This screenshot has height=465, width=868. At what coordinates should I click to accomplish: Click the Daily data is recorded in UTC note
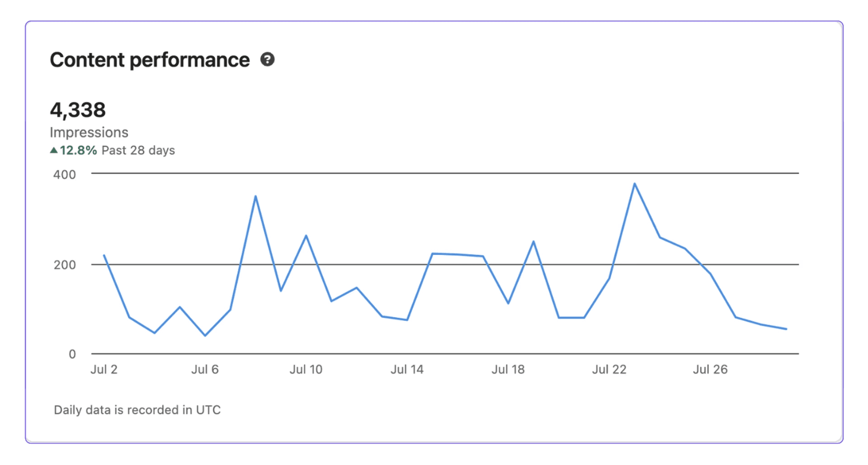(137, 410)
